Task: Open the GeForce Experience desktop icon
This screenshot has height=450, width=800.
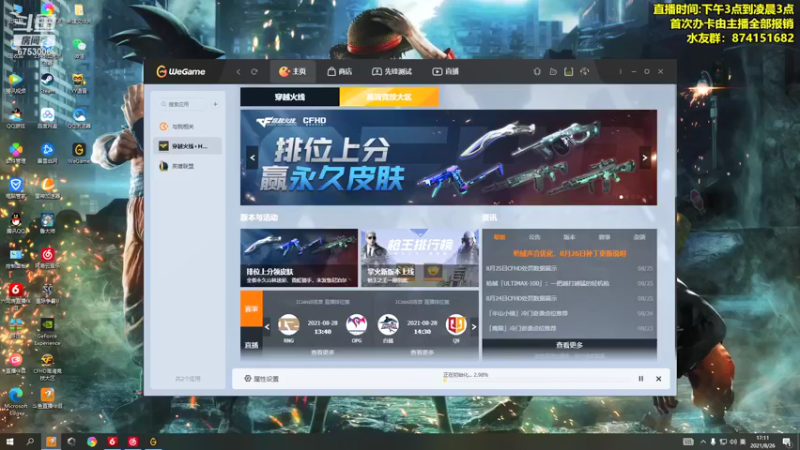Action: (x=47, y=332)
